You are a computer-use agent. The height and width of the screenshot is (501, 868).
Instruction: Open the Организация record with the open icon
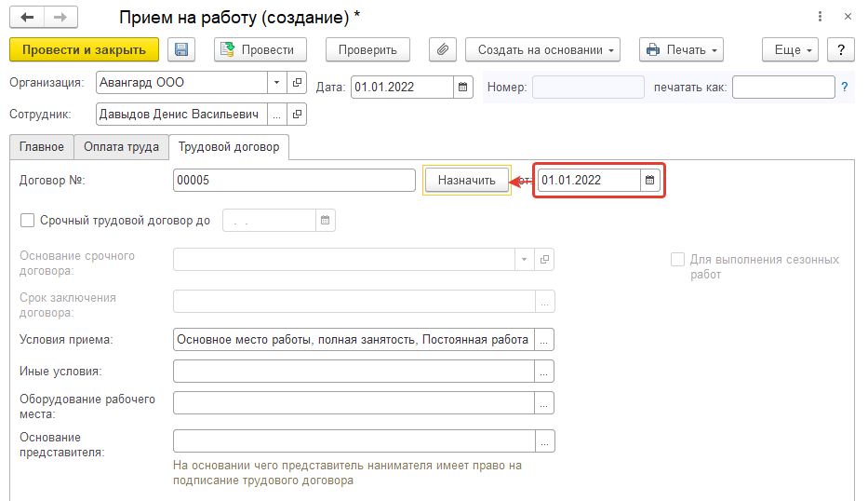[297, 83]
